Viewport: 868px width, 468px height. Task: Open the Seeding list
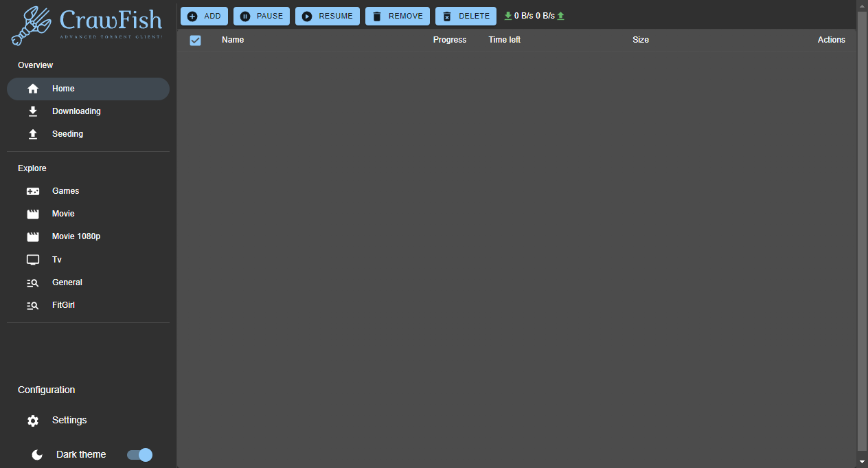coord(88,134)
